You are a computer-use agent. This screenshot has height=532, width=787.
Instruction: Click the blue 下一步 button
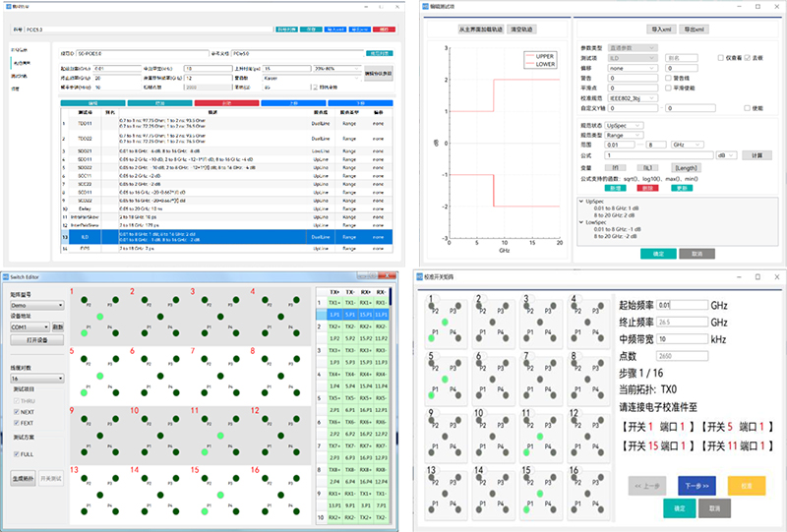[697, 485]
